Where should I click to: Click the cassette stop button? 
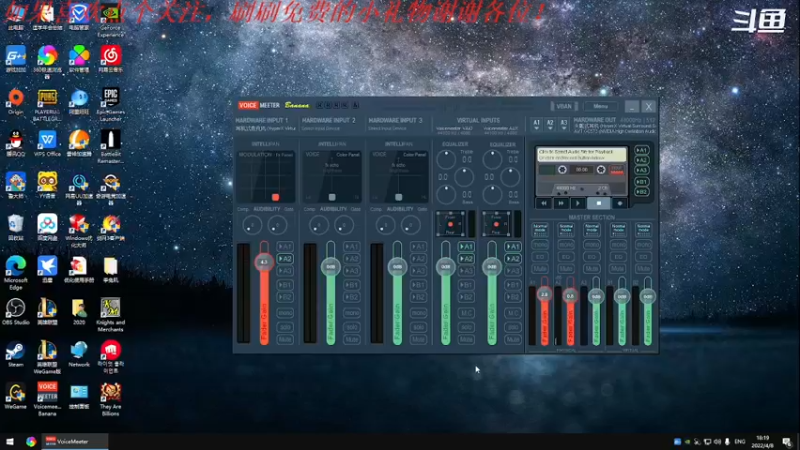pos(598,203)
